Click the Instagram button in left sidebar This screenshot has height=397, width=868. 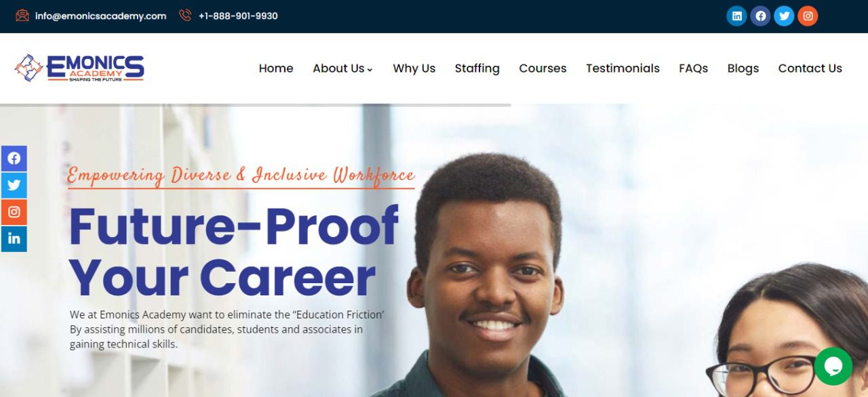coord(14,212)
